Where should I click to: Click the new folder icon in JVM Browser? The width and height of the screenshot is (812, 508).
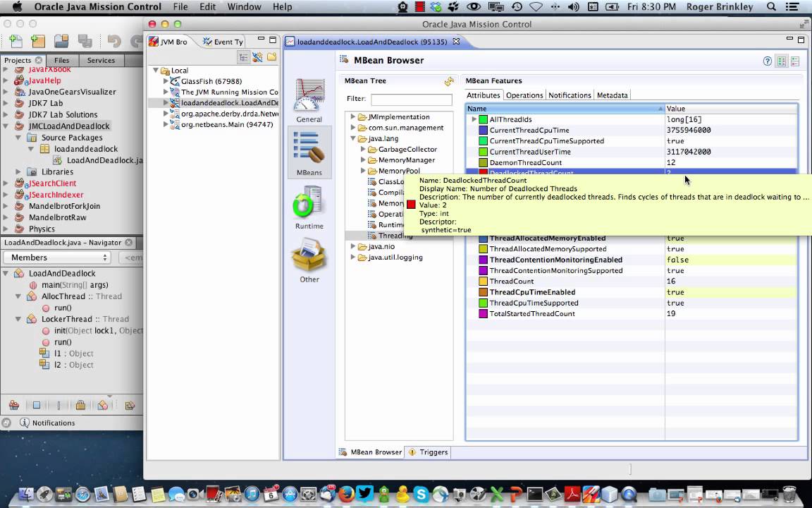(x=271, y=58)
